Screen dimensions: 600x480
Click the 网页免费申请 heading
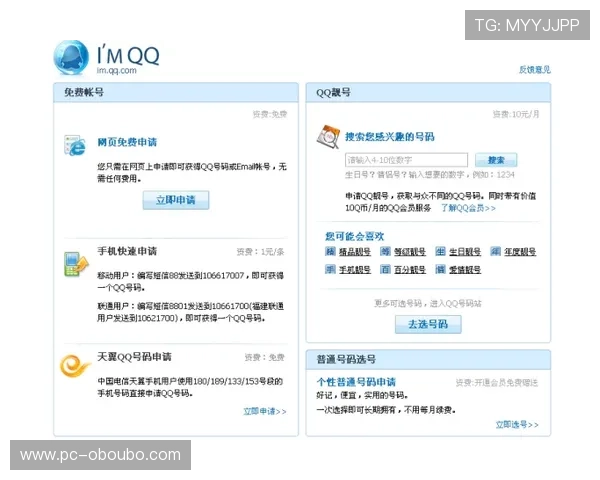tap(127, 142)
